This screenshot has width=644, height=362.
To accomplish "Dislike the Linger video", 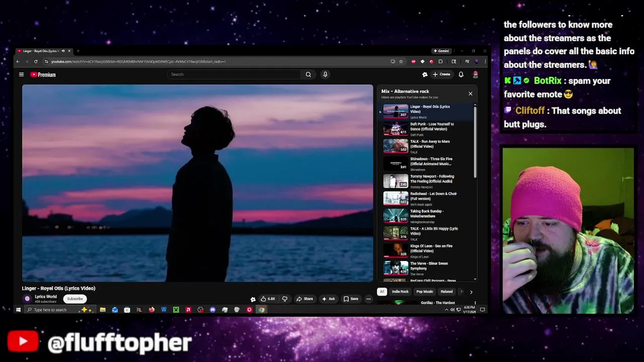I will [285, 299].
